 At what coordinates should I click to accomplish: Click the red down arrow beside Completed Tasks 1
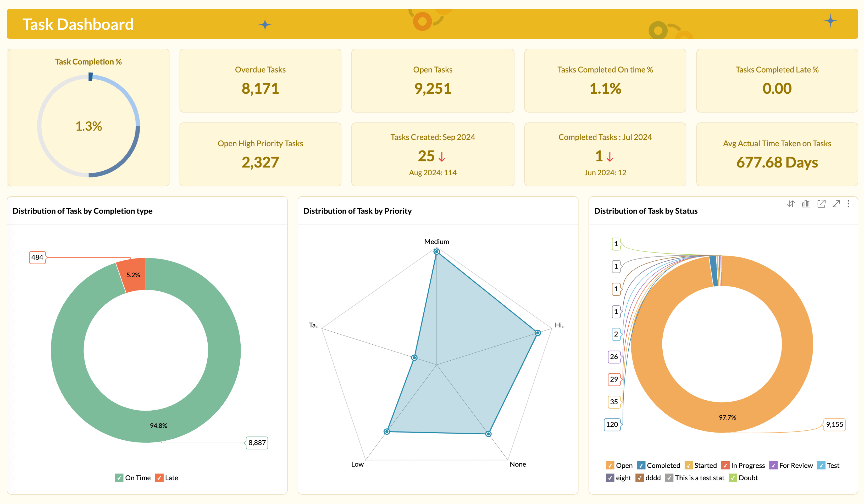point(610,156)
